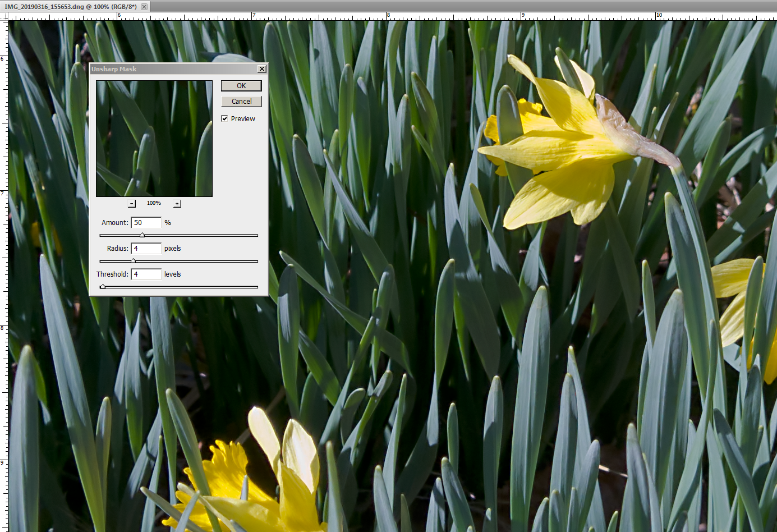Click the Unsharp Mask title bar
This screenshot has height=532, width=777.
(168, 69)
